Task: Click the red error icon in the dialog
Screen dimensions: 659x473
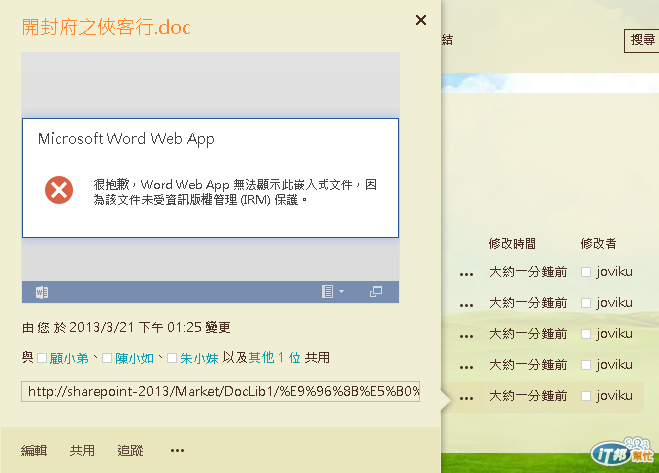Action: coord(59,190)
